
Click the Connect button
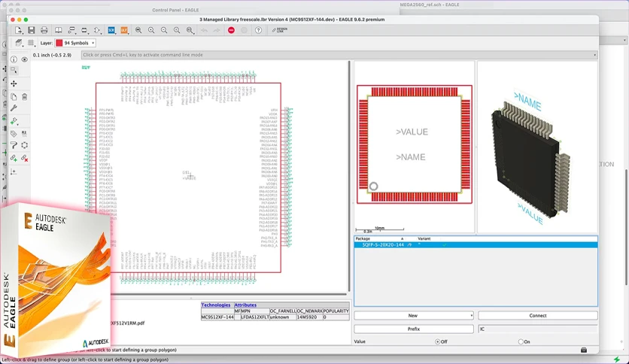(x=537, y=316)
